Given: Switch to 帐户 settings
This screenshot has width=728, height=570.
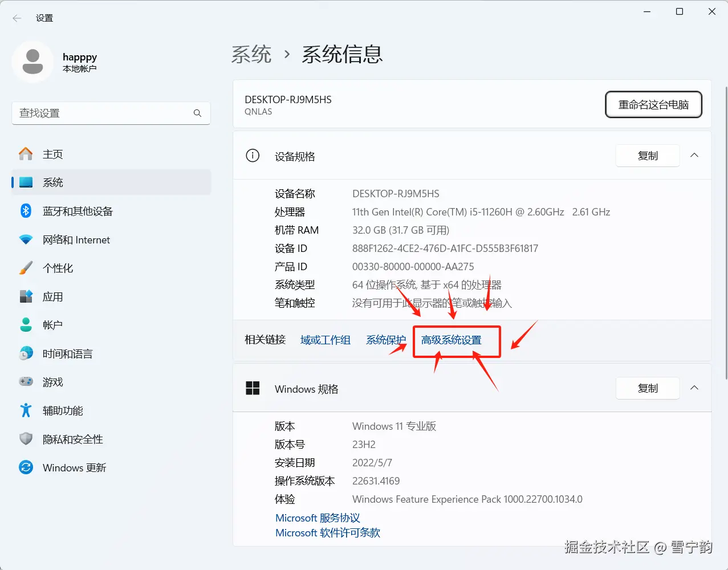Looking at the screenshot, I should click(x=111, y=325).
